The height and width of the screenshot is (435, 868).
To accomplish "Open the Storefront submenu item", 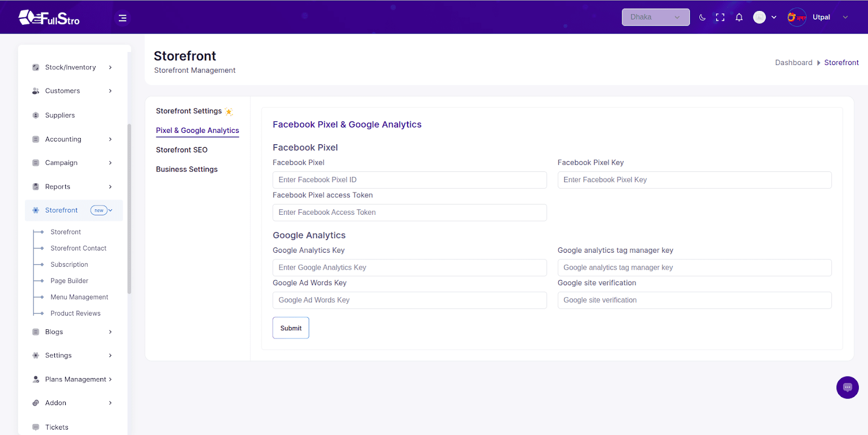I will point(66,232).
